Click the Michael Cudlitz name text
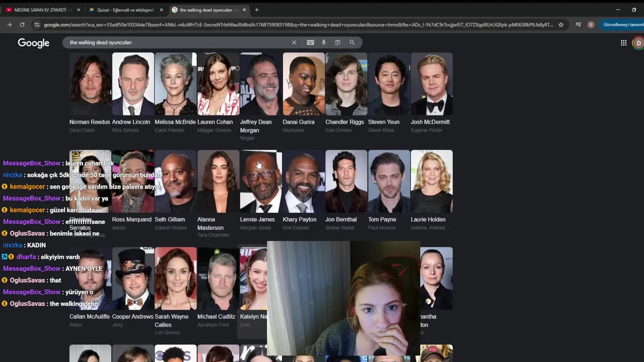 point(216,317)
